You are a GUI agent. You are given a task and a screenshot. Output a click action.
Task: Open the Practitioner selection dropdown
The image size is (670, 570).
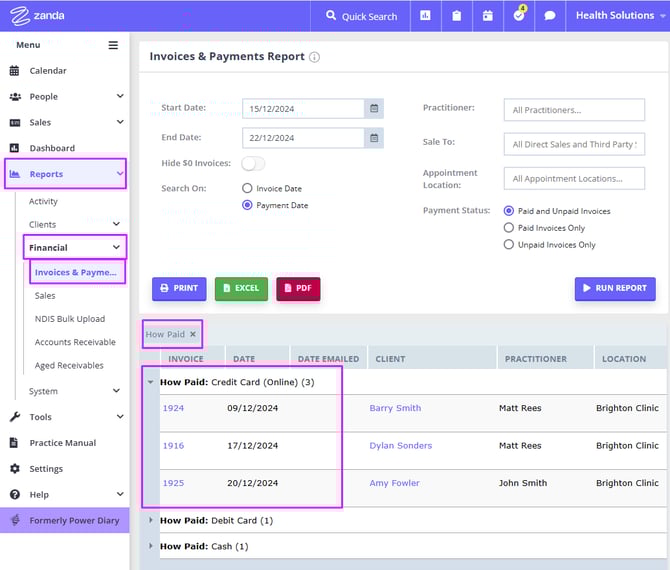pos(574,110)
